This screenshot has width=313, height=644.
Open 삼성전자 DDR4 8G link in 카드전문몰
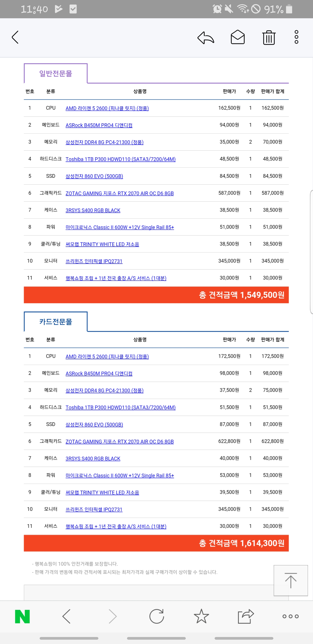tap(104, 391)
